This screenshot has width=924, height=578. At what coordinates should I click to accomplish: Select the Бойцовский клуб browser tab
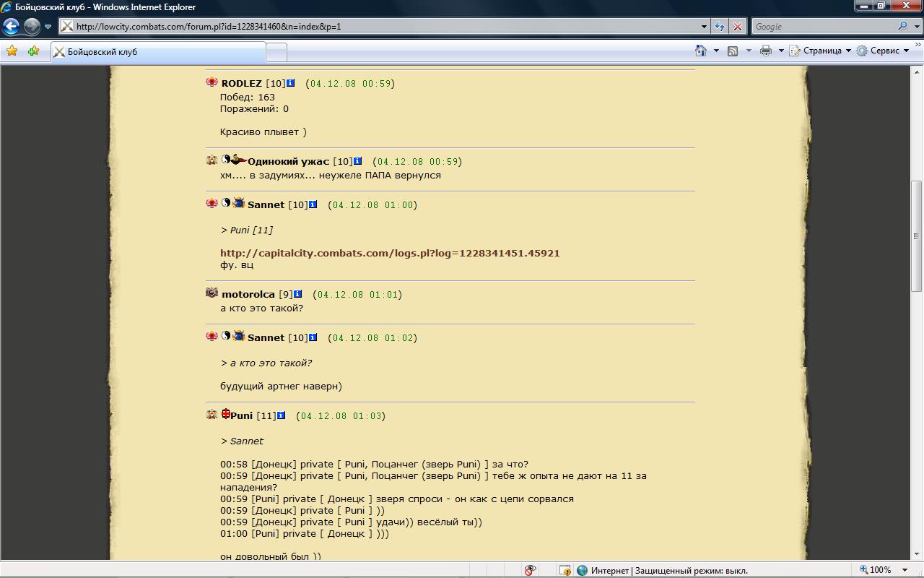point(157,52)
